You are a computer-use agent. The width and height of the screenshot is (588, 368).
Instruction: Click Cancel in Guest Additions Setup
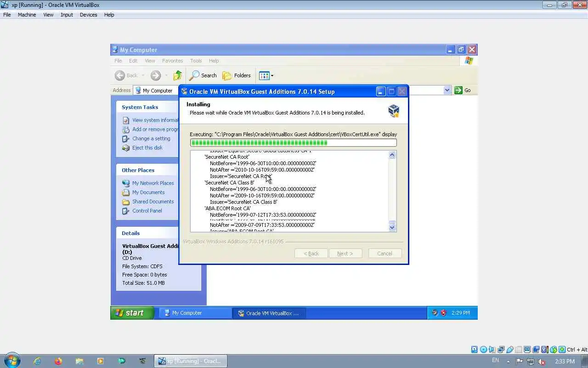point(385,253)
